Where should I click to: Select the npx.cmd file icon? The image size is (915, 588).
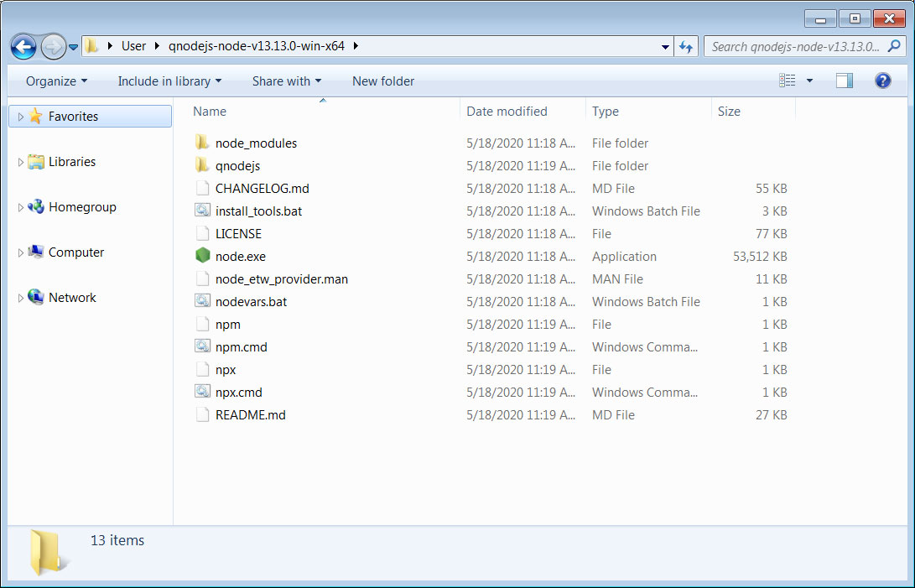202,391
